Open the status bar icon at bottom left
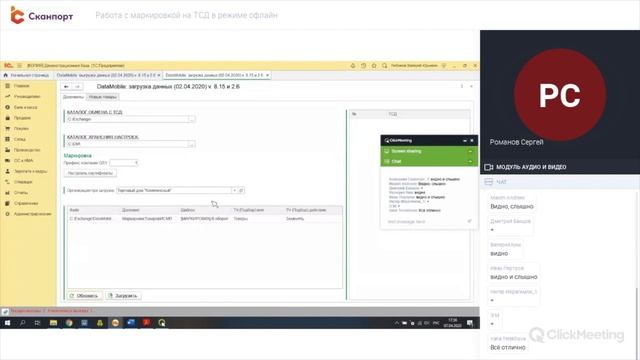This screenshot has width=640, height=360. (x=5, y=311)
